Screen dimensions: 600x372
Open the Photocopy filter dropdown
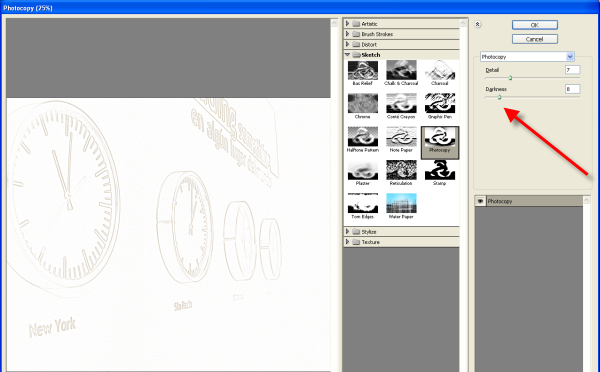click(570, 57)
